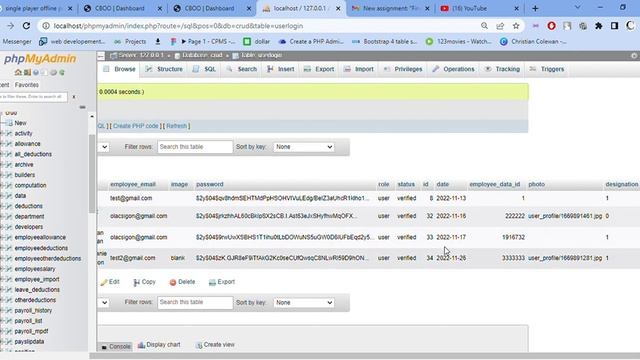Click the zoom magnifier icon in address bar
This screenshot has height=360, width=640.
pyautogui.click(x=484, y=26)
